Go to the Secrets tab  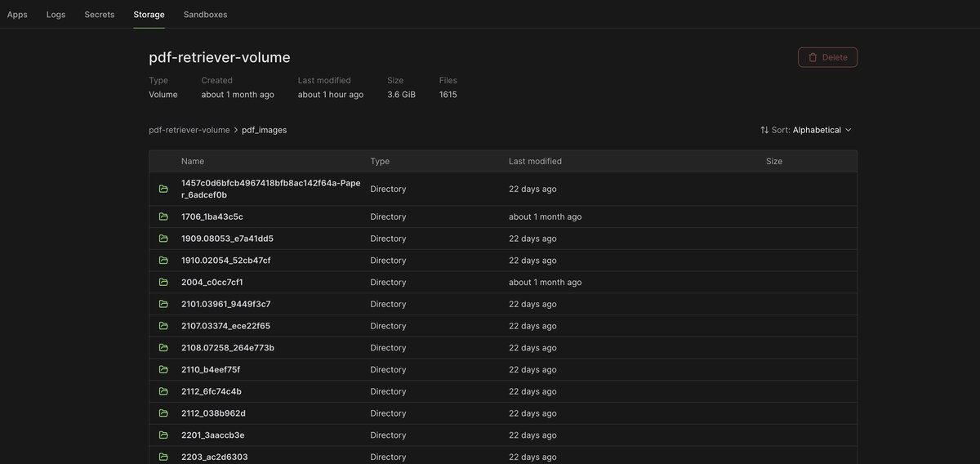(x=100, y=15)
